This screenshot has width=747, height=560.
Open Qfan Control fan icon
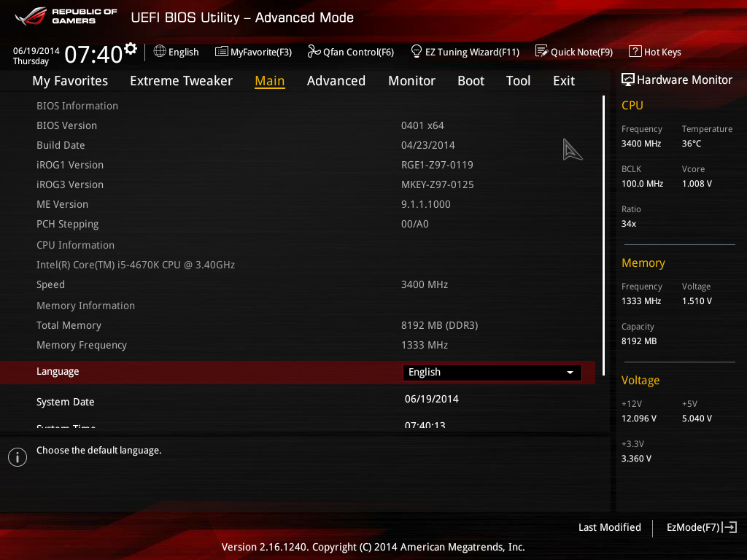314,51
